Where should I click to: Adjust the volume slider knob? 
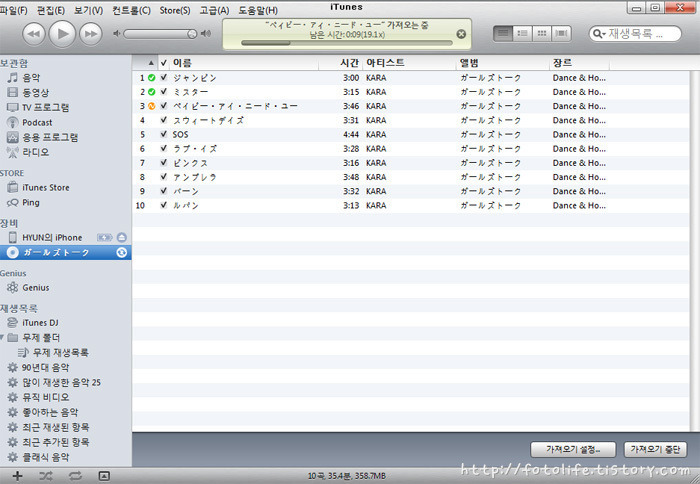pyautogui.click(x=192, y=34)
